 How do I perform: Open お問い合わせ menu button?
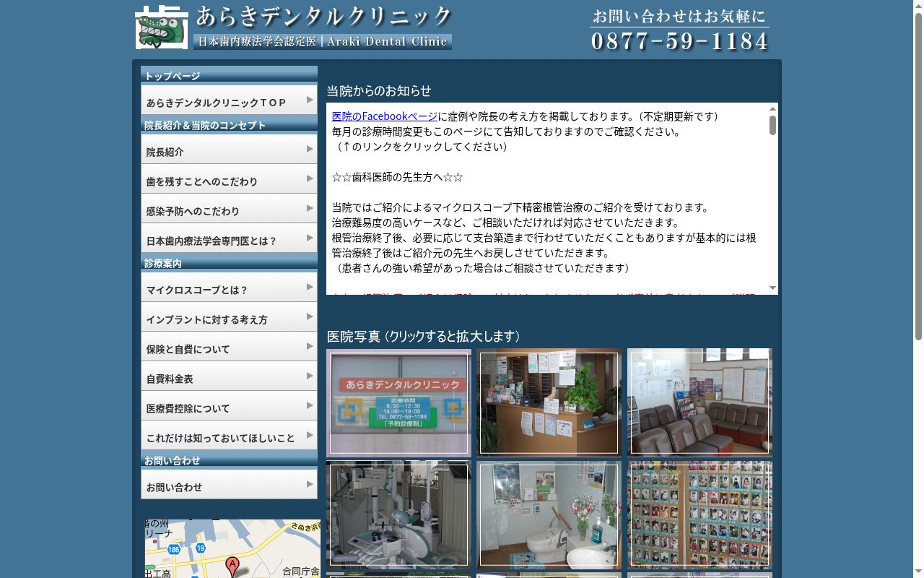click(229, 484)
